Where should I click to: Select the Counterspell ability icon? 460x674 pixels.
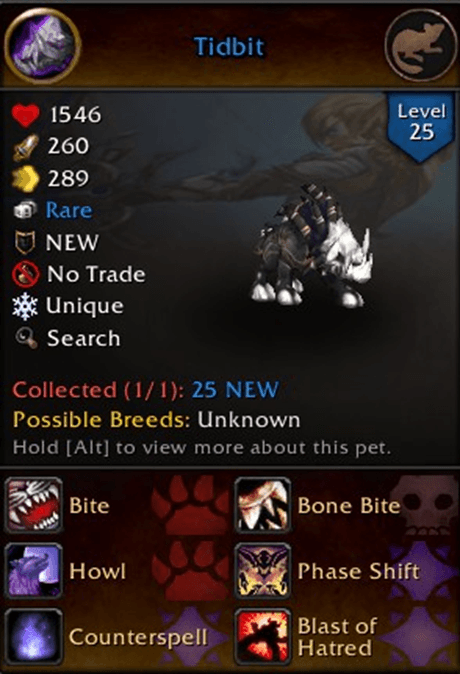[34, 637]
